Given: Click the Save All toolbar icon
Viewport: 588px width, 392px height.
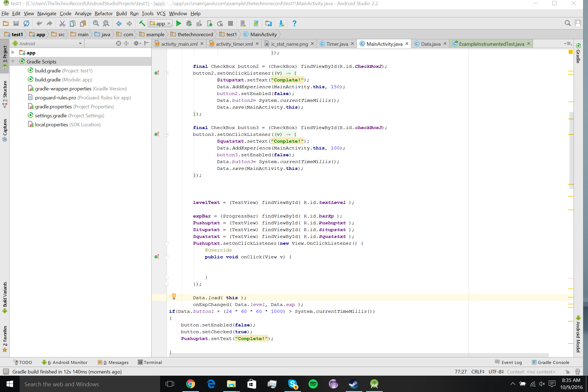Looking at the screenshot, I should pyautogui.click(x=16, y=24).
